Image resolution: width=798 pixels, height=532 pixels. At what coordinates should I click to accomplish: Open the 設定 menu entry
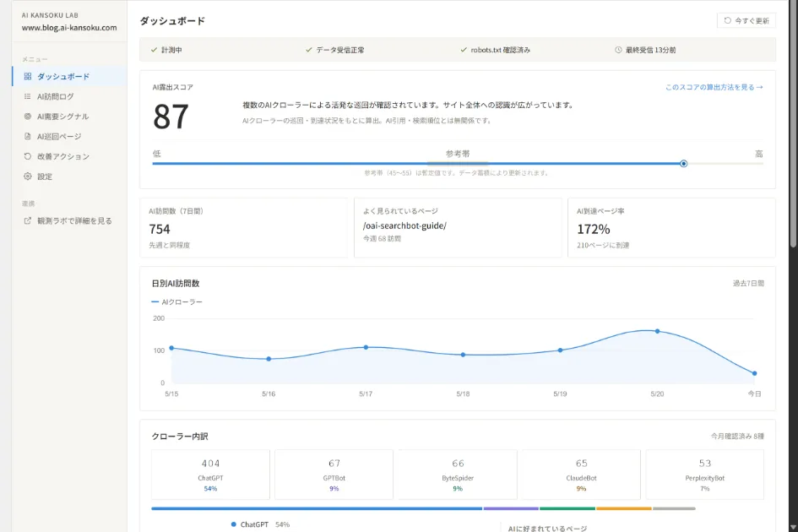pos(70,176)
